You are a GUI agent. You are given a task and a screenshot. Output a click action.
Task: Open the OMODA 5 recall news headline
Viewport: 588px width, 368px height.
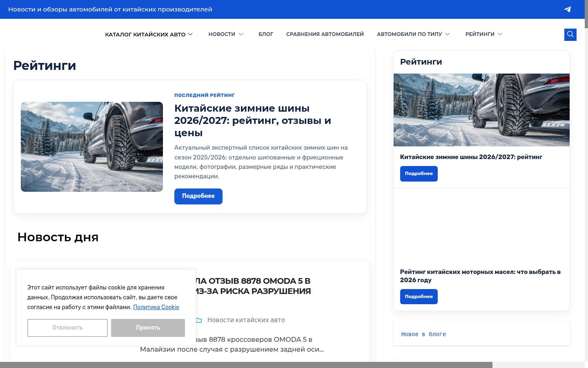[x=253, y=286]
